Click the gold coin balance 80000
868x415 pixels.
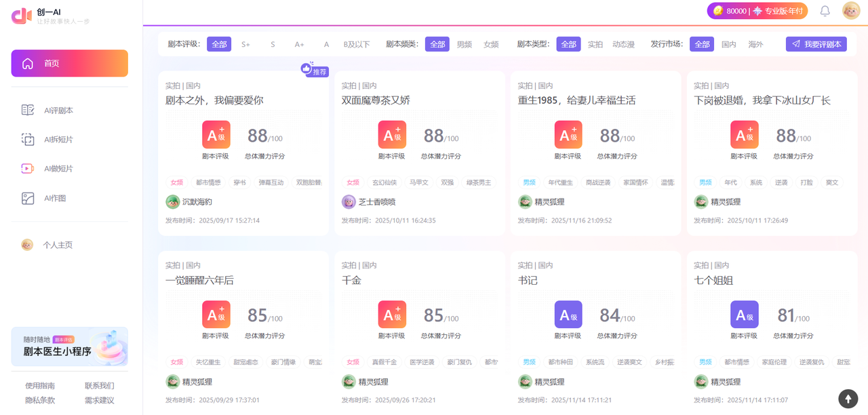pos(730,11)
